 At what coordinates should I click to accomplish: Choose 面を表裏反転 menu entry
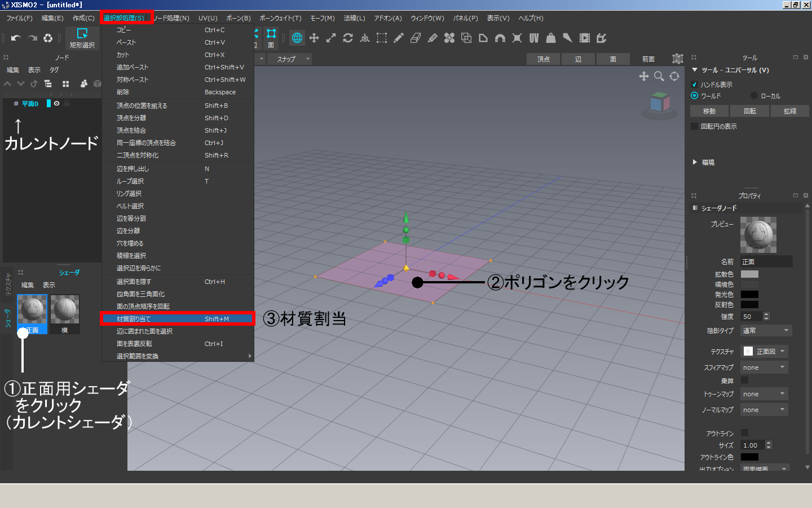pos(178,344)
